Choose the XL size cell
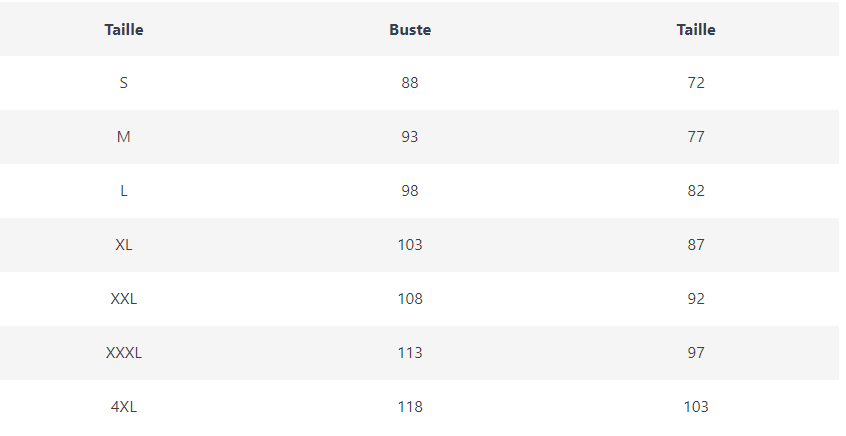 124,245
